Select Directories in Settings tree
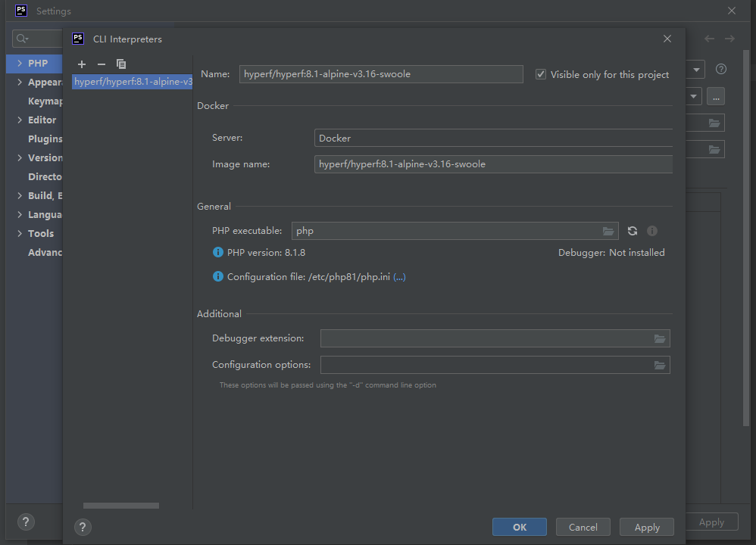Screen dimensions: 756x545 45,176
